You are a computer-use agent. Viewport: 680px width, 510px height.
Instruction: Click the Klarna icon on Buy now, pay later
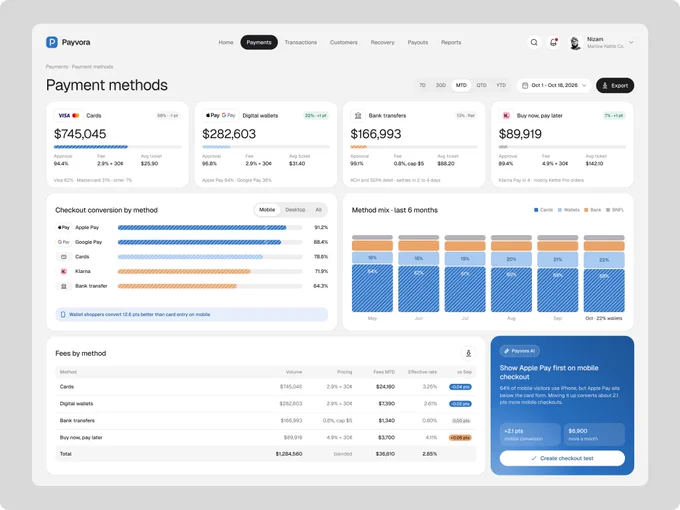[506, 115]
